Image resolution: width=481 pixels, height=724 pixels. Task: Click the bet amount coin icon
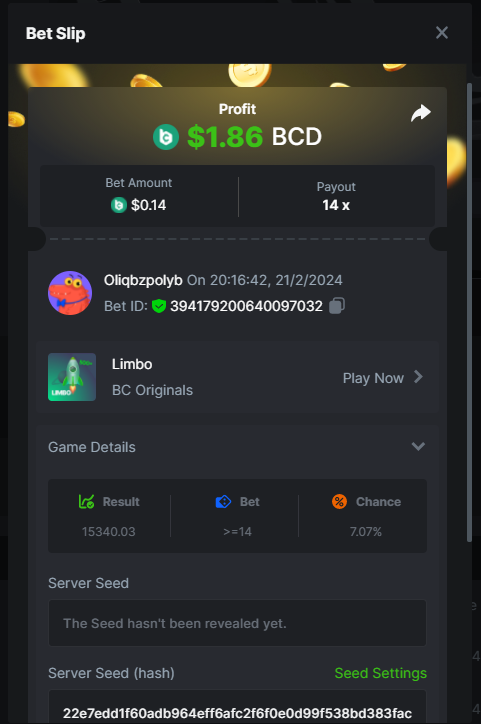point(119,205)
